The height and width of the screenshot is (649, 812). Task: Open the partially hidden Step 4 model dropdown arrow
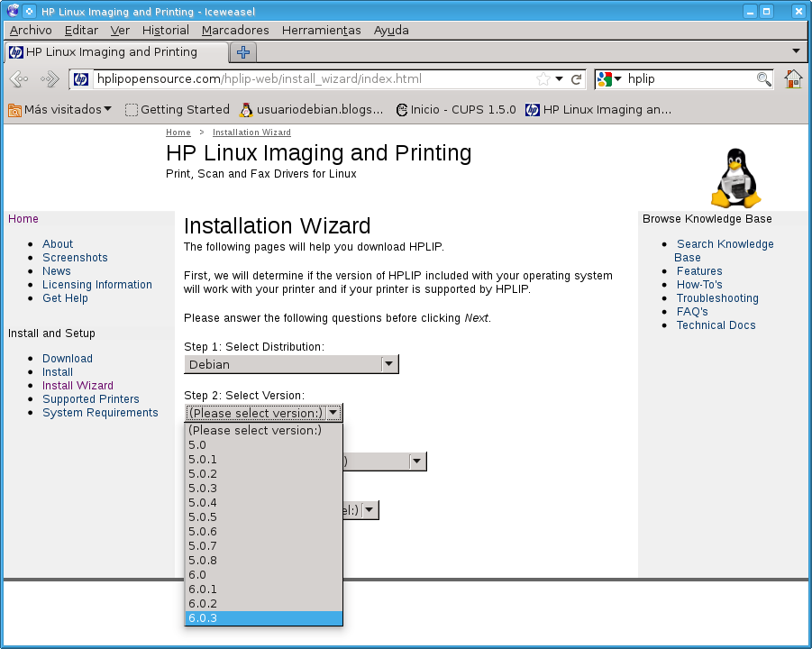(x=369, y=510)
